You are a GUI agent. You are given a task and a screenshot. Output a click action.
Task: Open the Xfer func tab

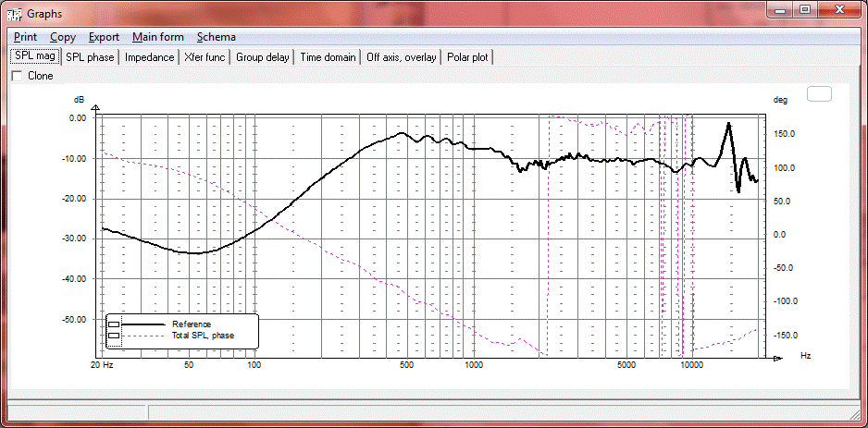pos(205,57)
